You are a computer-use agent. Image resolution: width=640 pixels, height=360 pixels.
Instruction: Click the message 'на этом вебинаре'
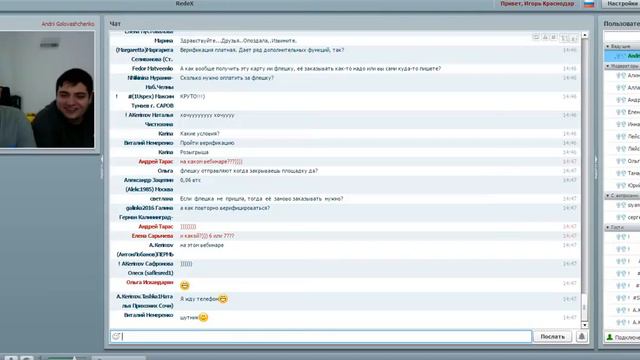tap(202, 245)
